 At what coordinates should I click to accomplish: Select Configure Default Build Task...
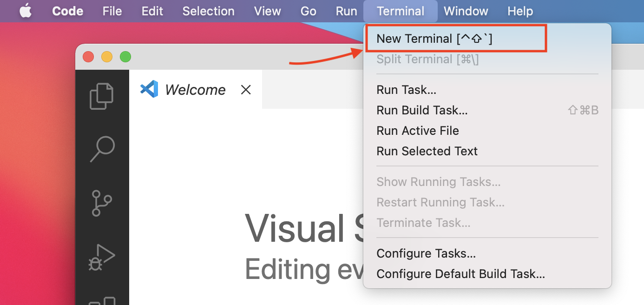[x=487, y=274]
